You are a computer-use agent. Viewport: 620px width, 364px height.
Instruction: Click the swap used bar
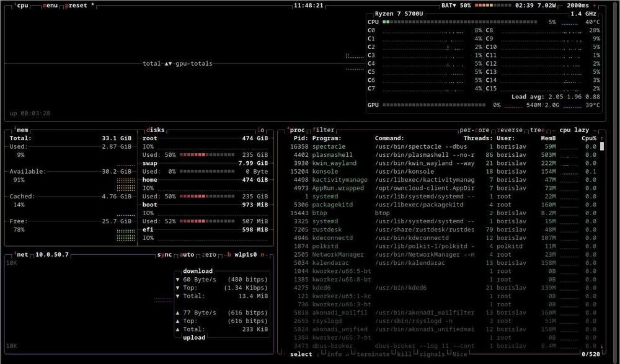click(x=207, y=171)
